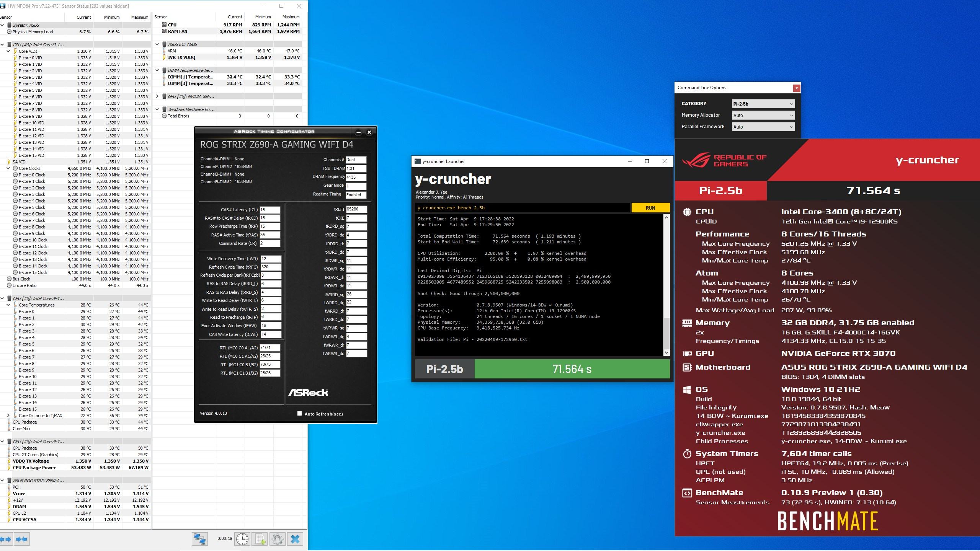The width and height of the screenshot is (980, 551).
Task: Open the Memory Allocator dropdown
Action: pos(763,115)
